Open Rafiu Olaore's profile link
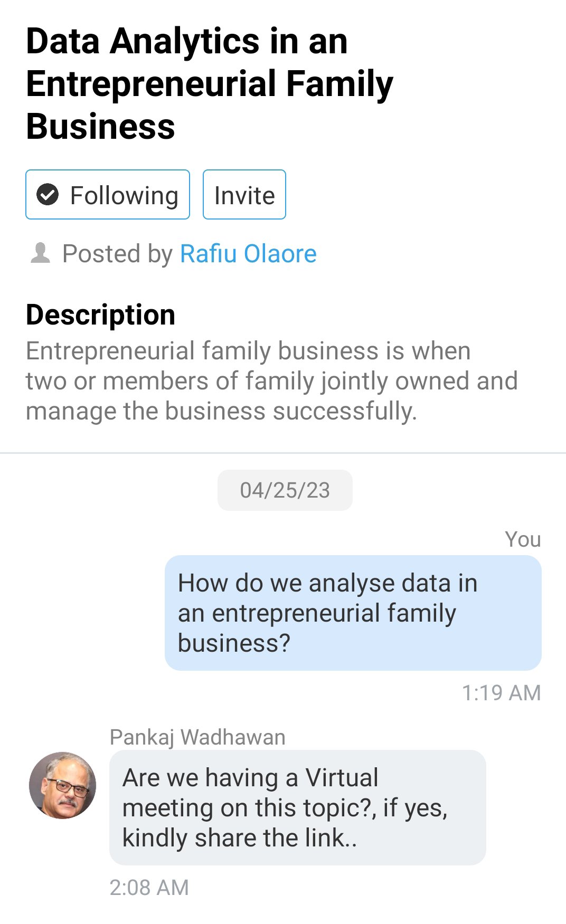 click(248, 254)
